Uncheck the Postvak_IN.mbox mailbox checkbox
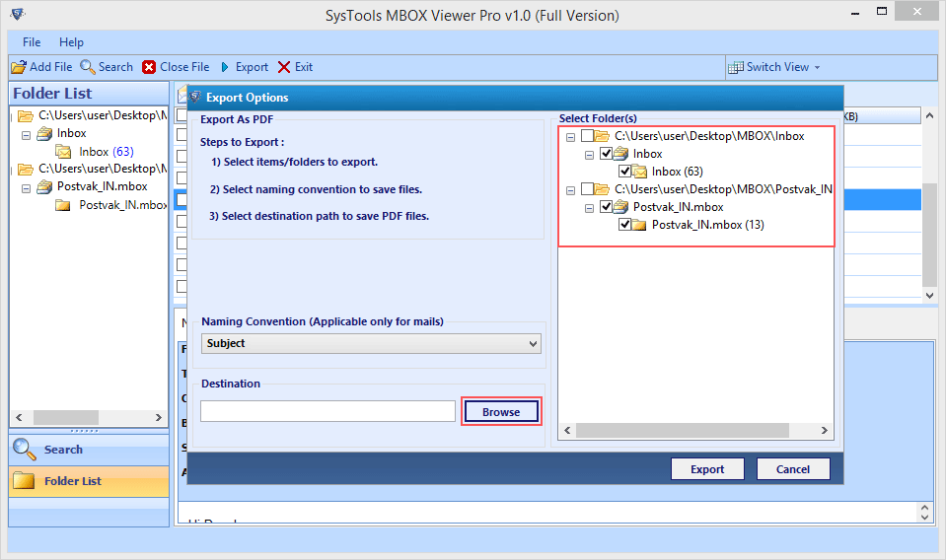The image size is (946, 560). point(607,207)
